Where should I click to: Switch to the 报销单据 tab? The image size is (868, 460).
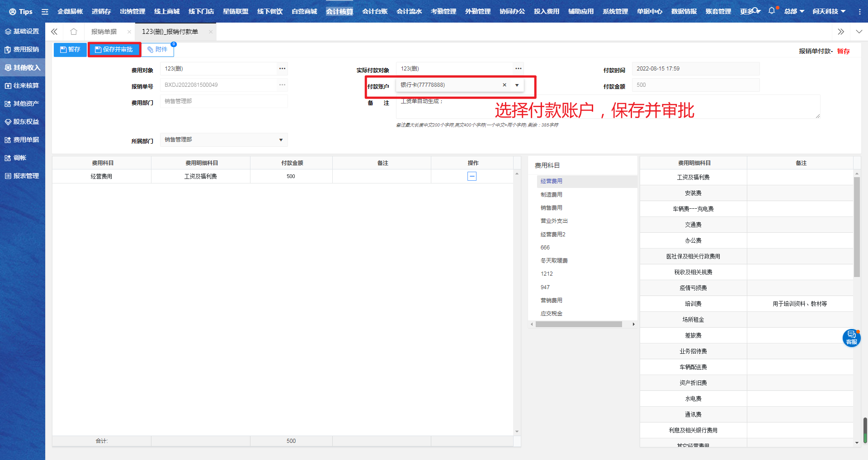104,32
